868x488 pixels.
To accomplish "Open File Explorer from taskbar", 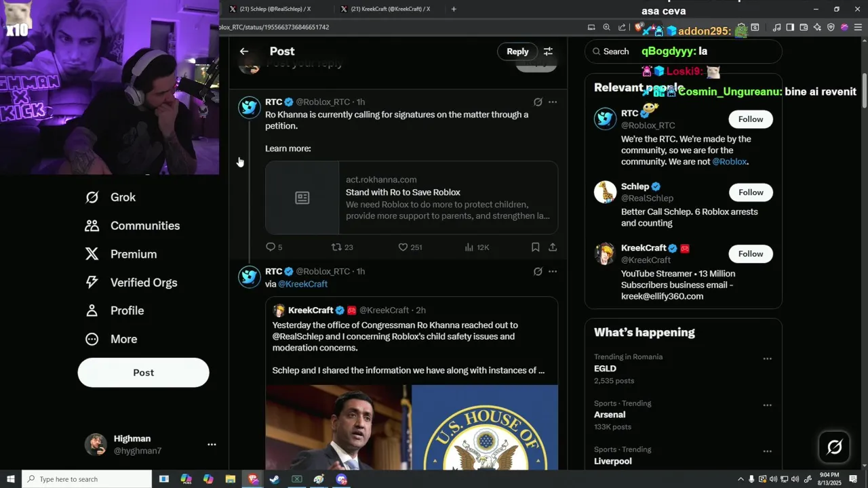I will tap(231, 479).
